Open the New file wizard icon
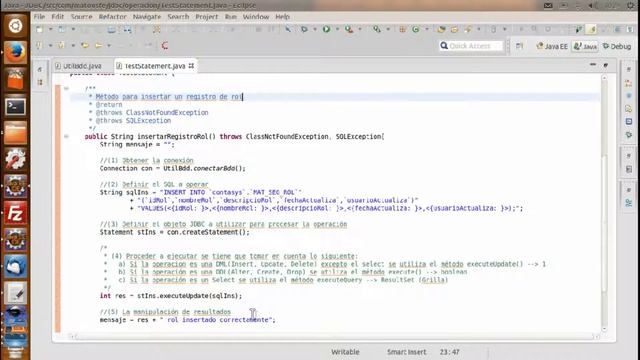This screenshot has width=640, height=360. 39,29
